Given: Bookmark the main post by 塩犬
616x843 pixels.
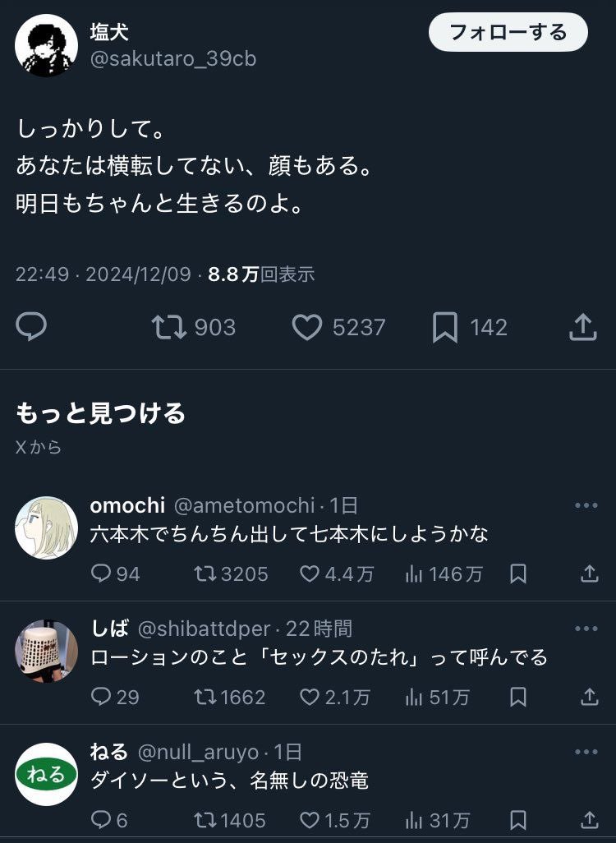Looking at the screenshot, I should coord(444,327).
